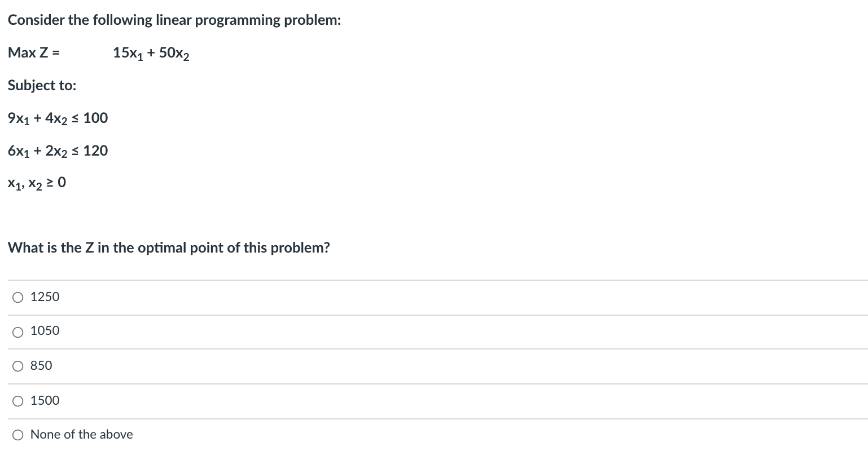This screenshot has width=868, height=451.
Task: Click the radio circle beside 1250
Action: tap(17, 297)
